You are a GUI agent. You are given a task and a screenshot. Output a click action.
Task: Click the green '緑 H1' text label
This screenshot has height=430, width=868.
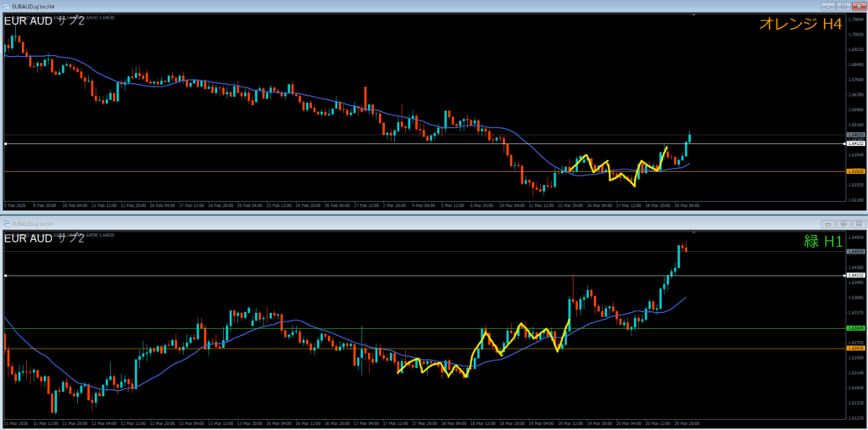822,242
